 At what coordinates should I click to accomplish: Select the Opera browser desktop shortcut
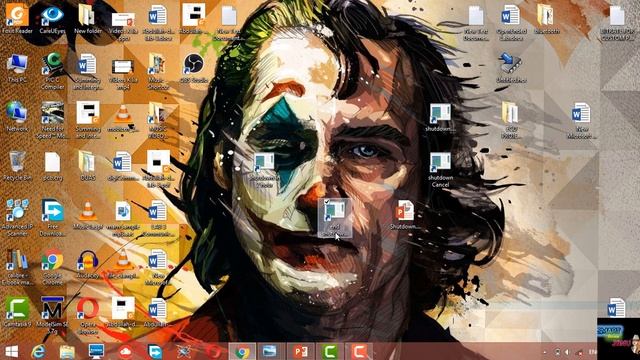pyautogui.click(x=88, y=315)
